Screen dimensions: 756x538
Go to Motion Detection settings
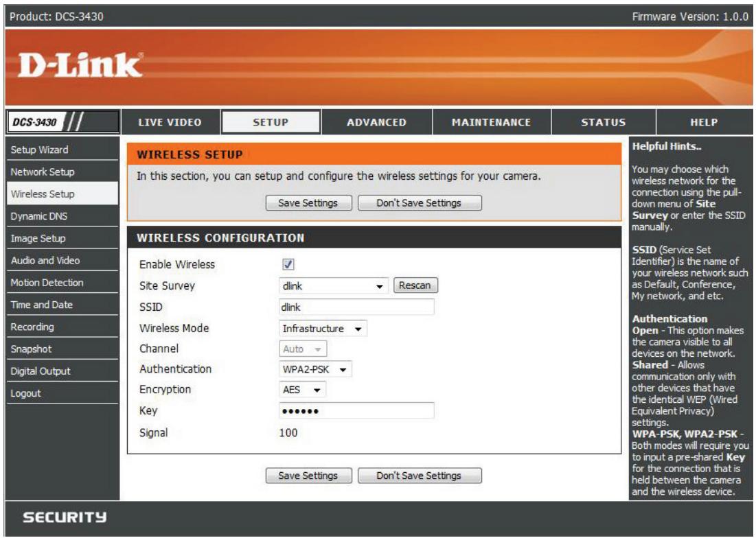[x=62, y=283]
